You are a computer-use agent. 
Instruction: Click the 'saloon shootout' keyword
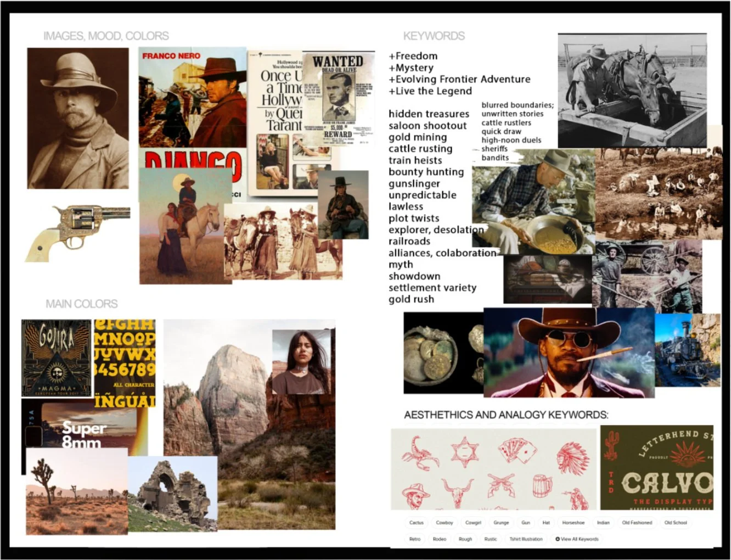(x=428, y=126)
